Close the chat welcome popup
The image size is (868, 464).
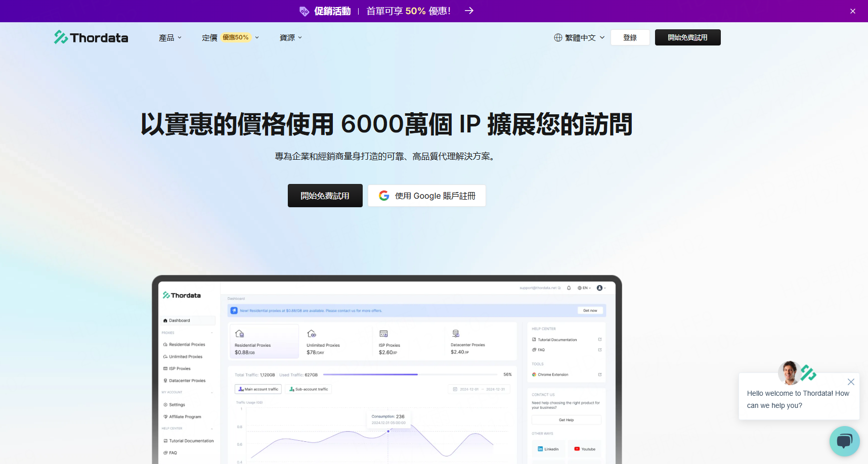click(851, 382)
